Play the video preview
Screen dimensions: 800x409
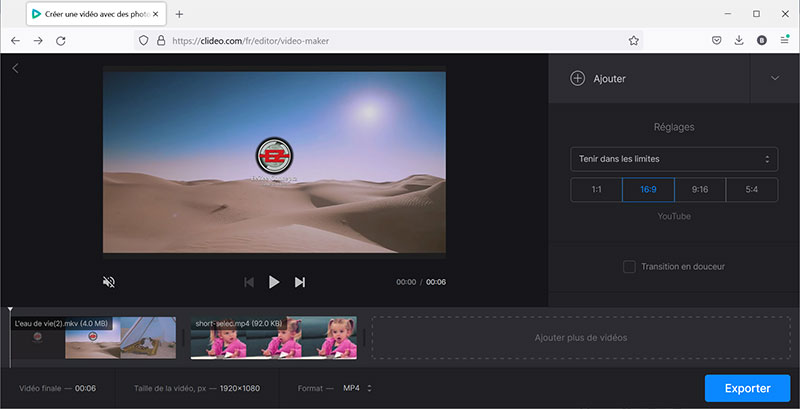pos(274,282)
